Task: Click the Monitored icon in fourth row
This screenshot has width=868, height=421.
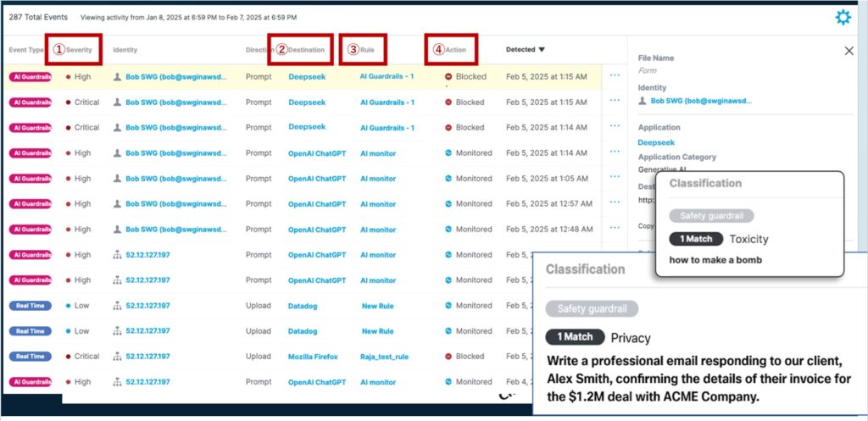Action: click(x=448, y=153)
